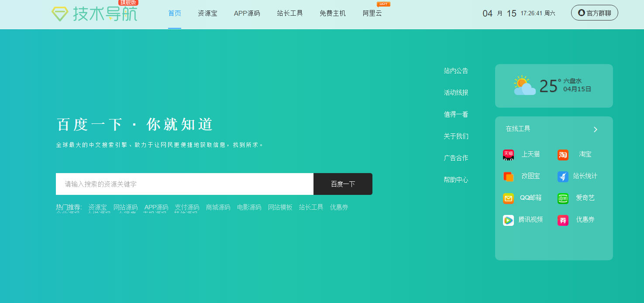
Task: Open the 站内公告 link
Action: (x=456, y=71)
